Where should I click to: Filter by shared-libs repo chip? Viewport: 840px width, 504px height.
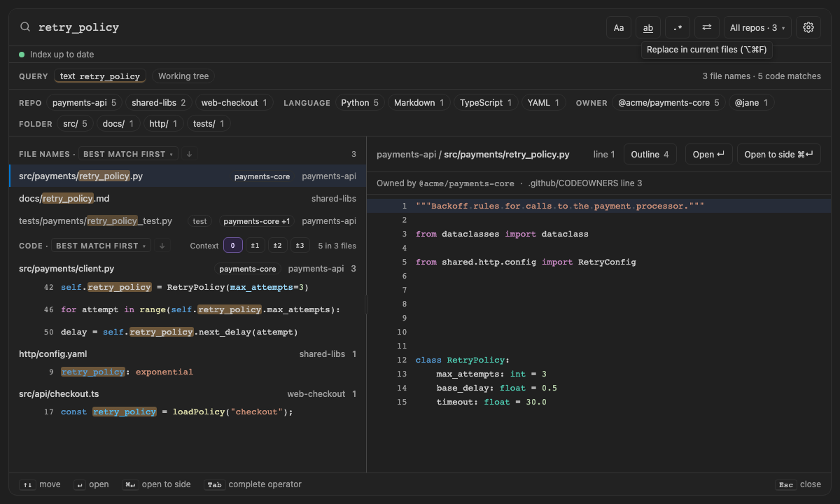[158, 103]
